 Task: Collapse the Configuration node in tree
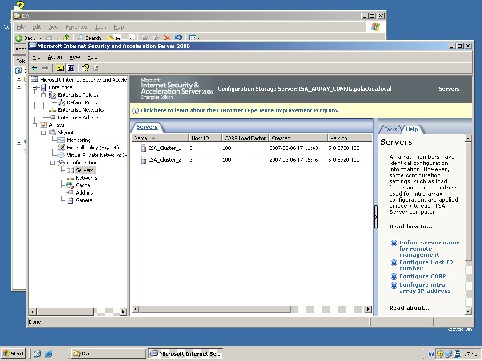[x=52, y=163]
